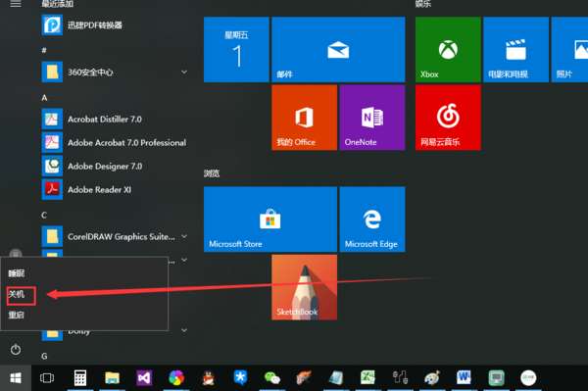Select 睡眠 (Sleep) from power menu
Screen dimensions: 588x391
(x=17, y=273)
